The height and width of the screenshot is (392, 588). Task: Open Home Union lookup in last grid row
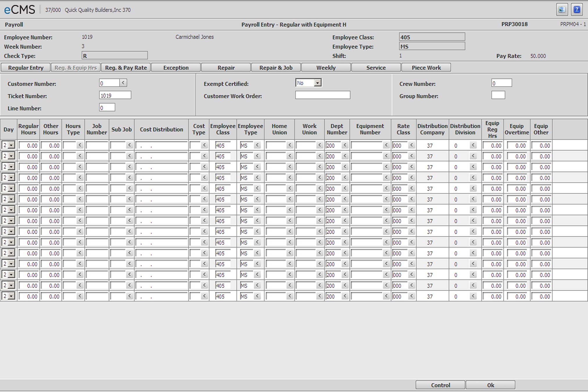[x=290, y=296]
